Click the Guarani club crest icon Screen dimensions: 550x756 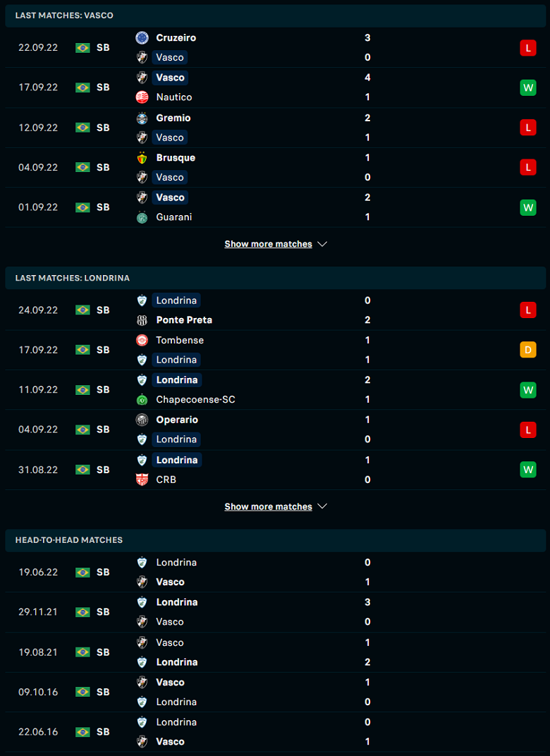(142, 217)
